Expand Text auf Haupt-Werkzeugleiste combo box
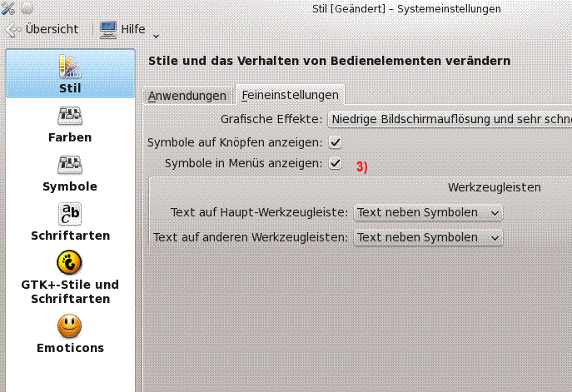The height and width of the screenshot is (392, 572). click(x=428, y=212)
